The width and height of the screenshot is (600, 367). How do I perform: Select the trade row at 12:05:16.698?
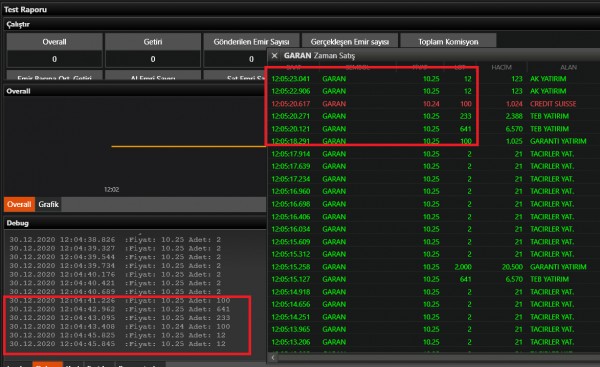tap(434, 204)
